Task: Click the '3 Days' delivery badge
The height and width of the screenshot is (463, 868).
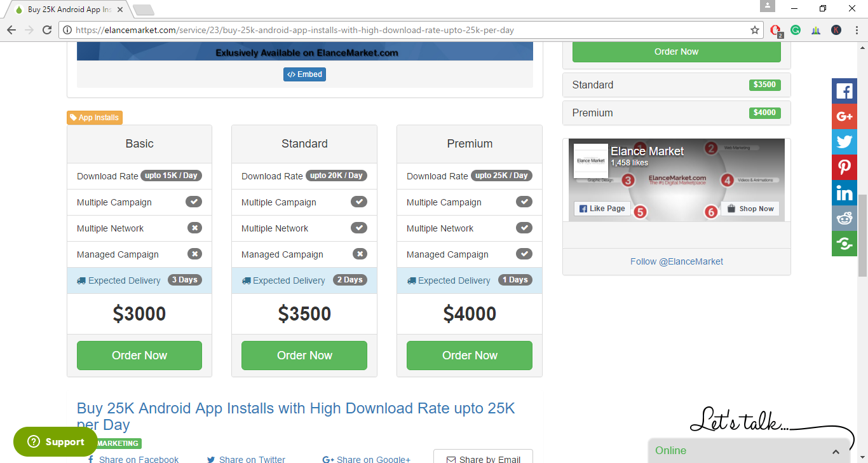Action: tap(185, 280)
